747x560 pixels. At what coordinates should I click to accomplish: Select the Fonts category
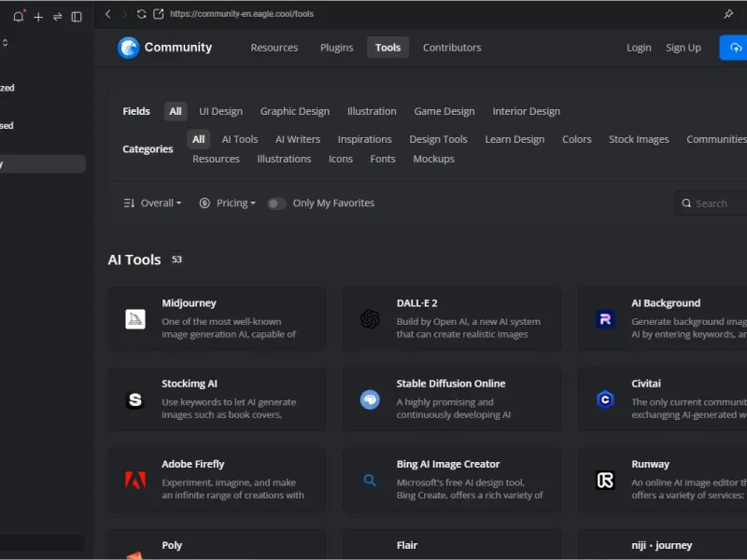383,159
